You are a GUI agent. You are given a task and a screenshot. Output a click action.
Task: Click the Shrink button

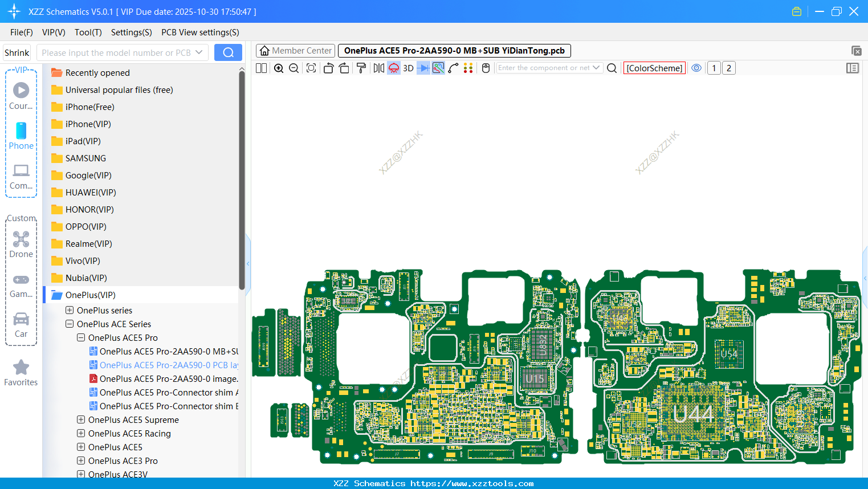pos(17,52)
